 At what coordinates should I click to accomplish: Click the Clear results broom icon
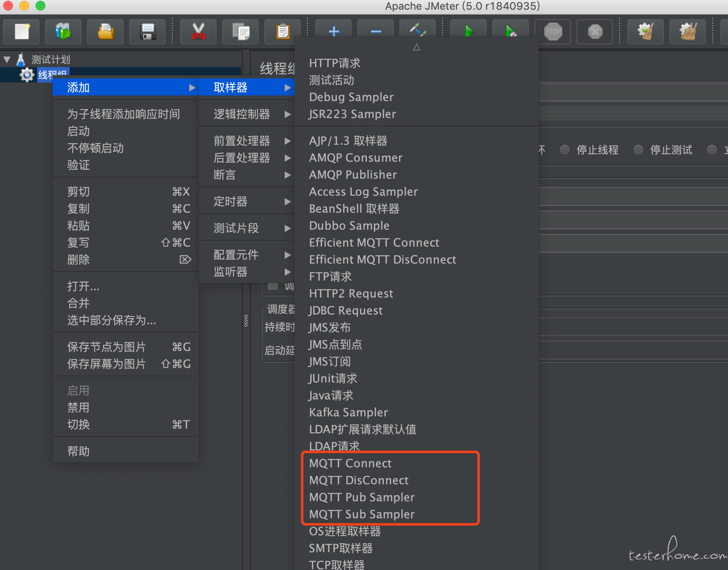[x=645, y=32]
